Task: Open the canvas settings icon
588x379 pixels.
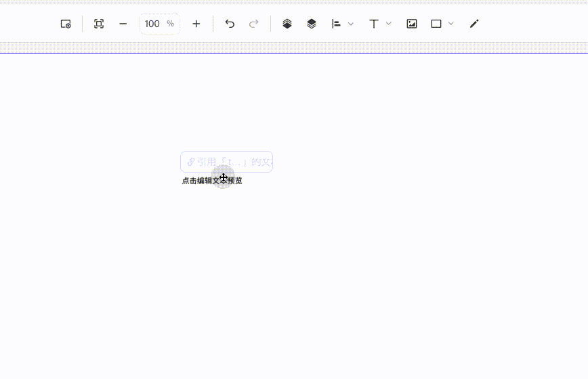Action: 66,24
